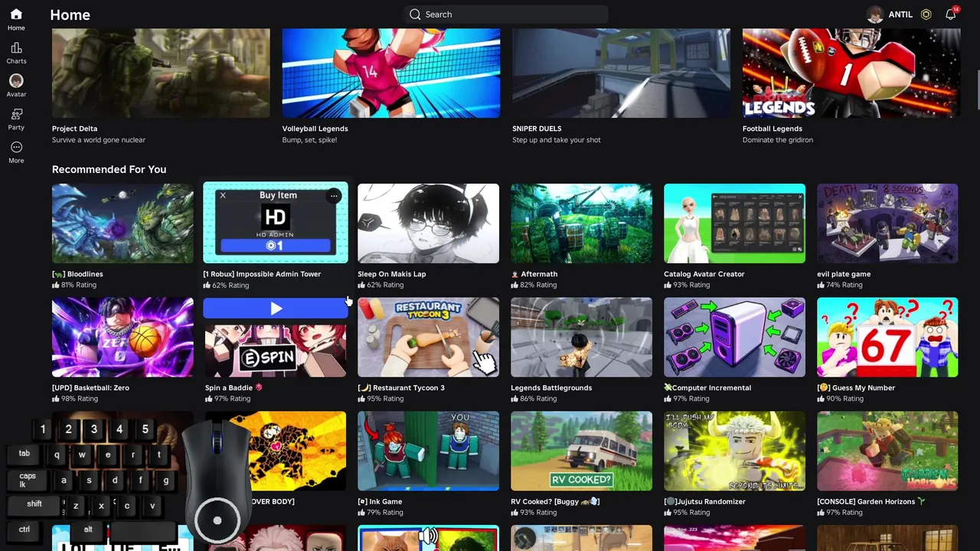Click the blue play button on Spin a Baddie
The image size is (980, 551).
(x=275, y=308)
